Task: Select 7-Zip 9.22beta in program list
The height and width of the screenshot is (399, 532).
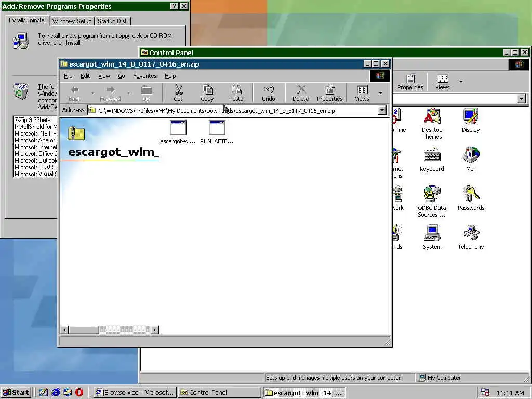Action: click(x=35, y=120)
